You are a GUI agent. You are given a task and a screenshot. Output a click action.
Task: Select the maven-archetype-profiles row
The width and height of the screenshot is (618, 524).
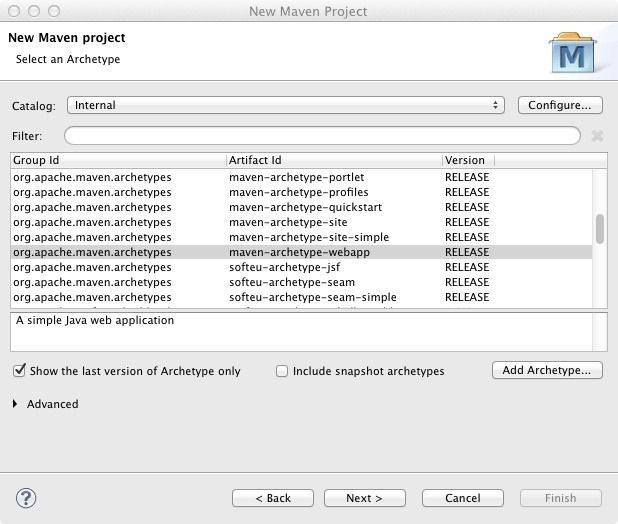coord(302,192)
